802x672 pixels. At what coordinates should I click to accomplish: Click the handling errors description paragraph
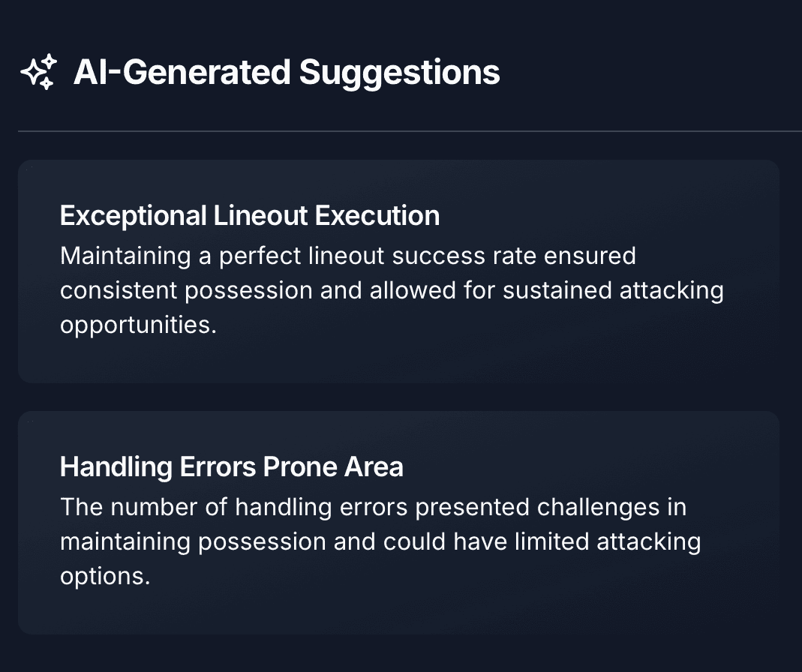pos(380,542)
